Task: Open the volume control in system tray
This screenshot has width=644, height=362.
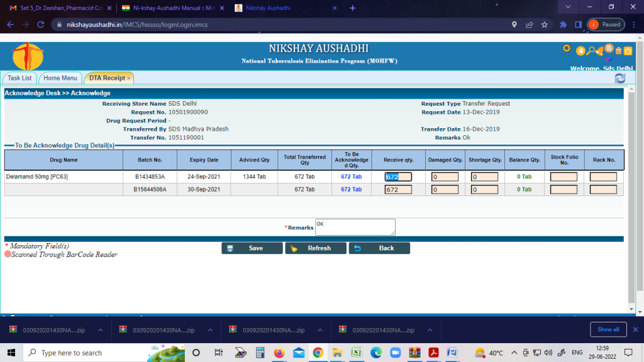Action: [x=548, y=353]
